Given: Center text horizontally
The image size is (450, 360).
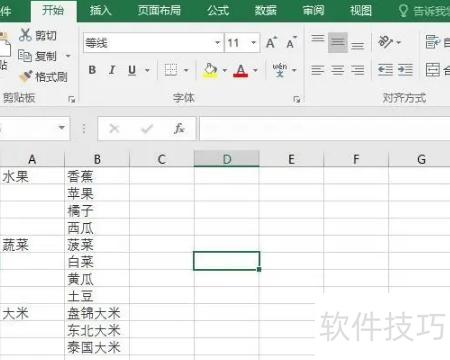Looking at the screenshot, I should tap(338, 70).
